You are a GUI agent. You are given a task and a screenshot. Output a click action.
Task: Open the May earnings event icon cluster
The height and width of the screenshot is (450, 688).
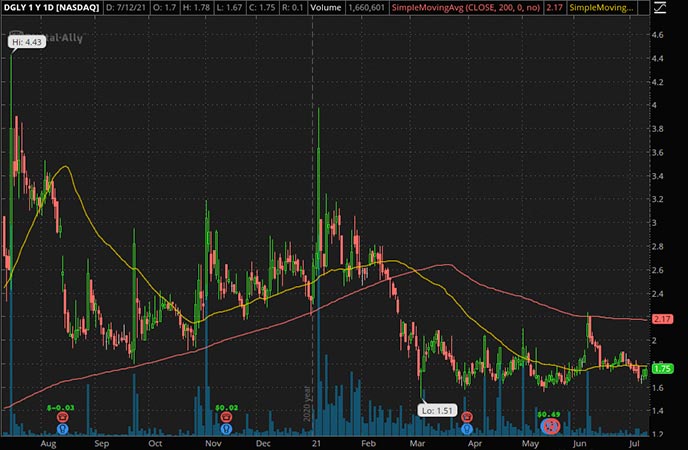(x=548, y=426)
